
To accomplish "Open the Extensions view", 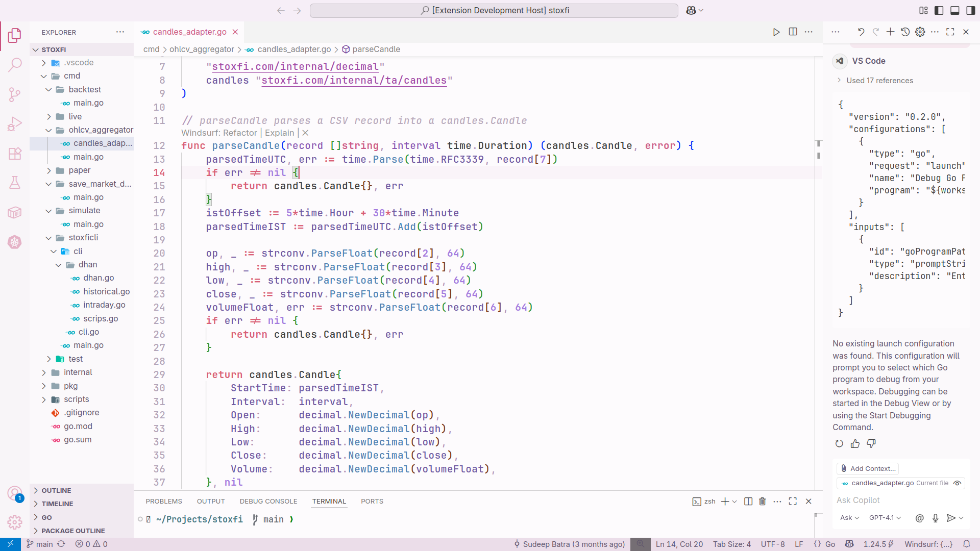I will (15, 154).
